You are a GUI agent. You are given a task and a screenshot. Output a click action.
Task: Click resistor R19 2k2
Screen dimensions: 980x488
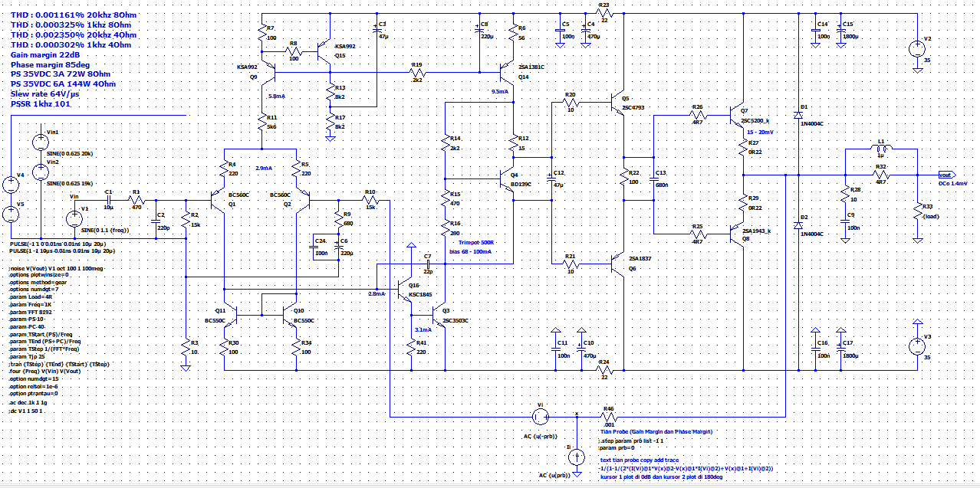pyautogui.click(x=418, y=71)
